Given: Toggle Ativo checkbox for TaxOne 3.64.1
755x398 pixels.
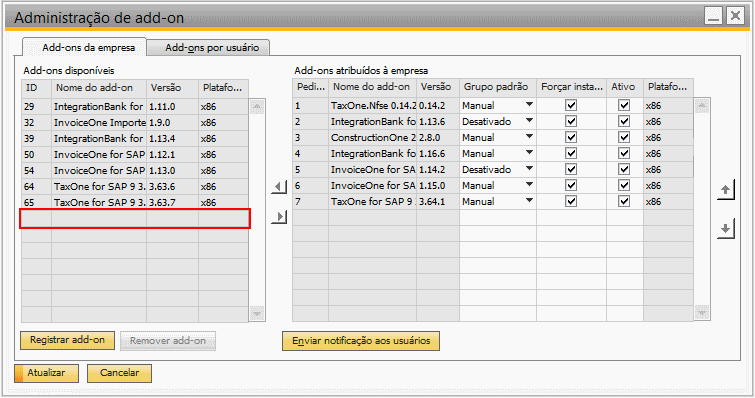Looking at the screenshot, I should [624, 201].
